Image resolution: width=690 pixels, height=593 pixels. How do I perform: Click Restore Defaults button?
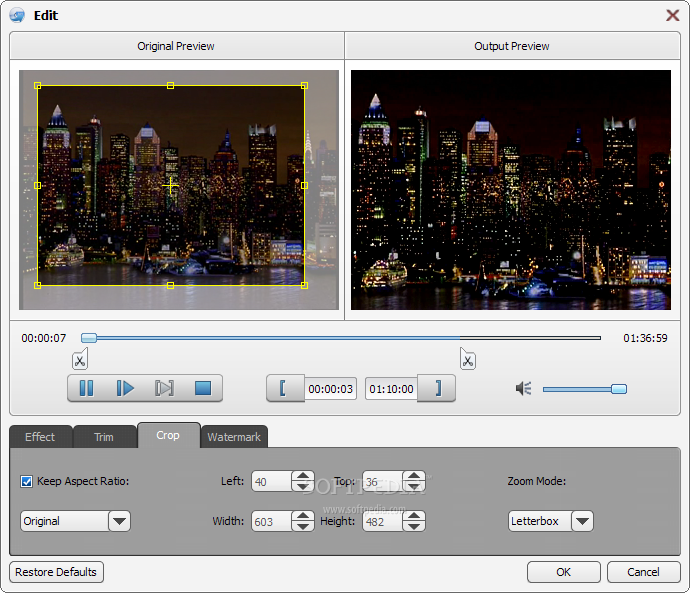[x=56, y=572]
